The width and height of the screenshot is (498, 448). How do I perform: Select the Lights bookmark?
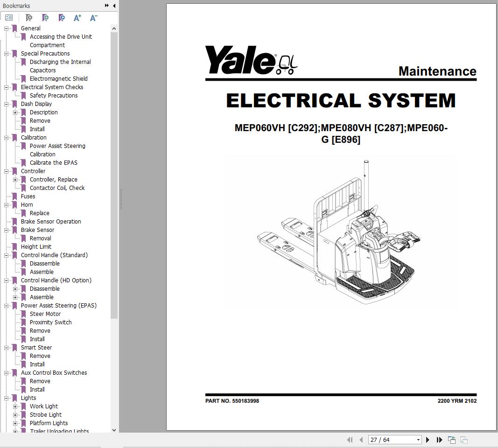coord(28,398)
